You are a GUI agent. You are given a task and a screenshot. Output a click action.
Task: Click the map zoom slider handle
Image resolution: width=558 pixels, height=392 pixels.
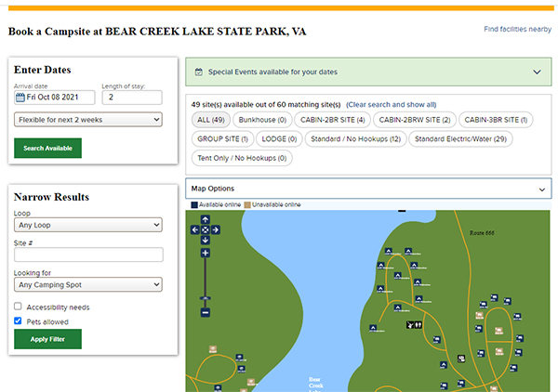pos(205,298)
